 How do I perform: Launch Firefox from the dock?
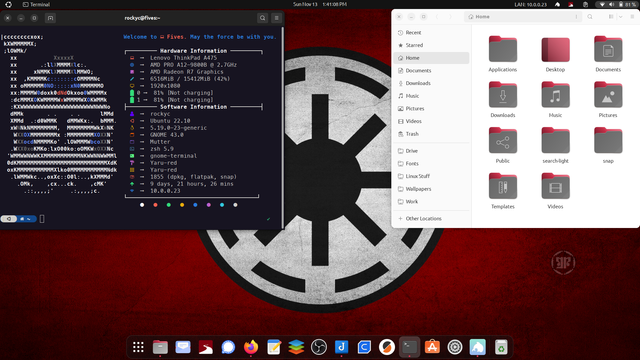point(251,347)
